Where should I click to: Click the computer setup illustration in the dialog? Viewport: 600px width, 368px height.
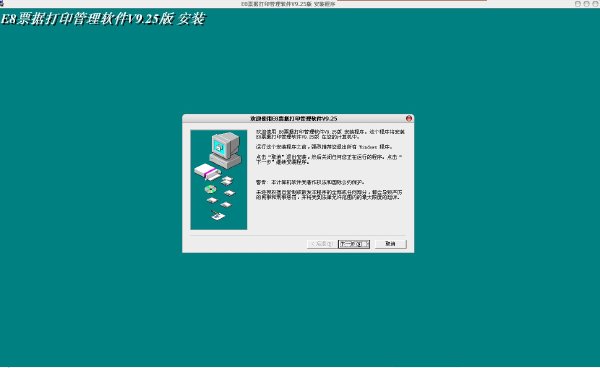pos(219,180)
